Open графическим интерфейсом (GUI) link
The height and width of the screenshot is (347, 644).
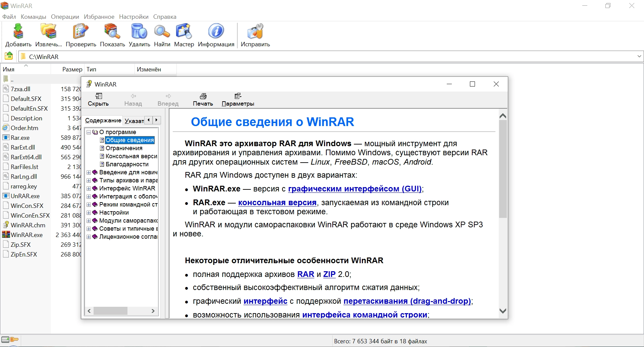[x=355, y=189]
